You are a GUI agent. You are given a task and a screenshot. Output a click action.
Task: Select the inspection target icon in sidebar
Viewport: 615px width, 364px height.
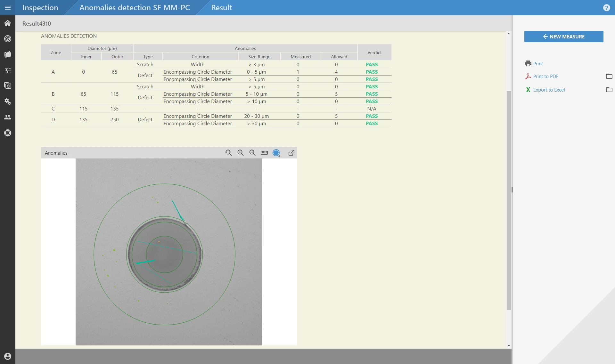coord(8,39)
